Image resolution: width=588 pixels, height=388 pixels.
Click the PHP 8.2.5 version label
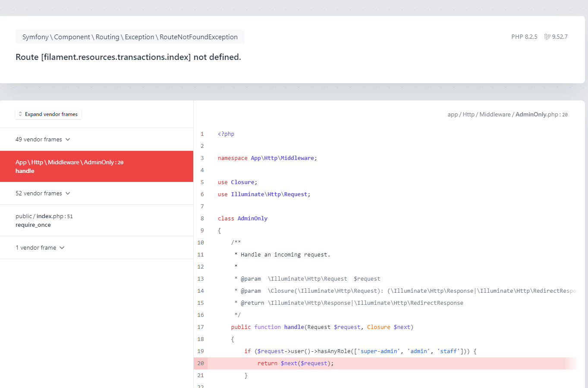(x=524, y=37)
